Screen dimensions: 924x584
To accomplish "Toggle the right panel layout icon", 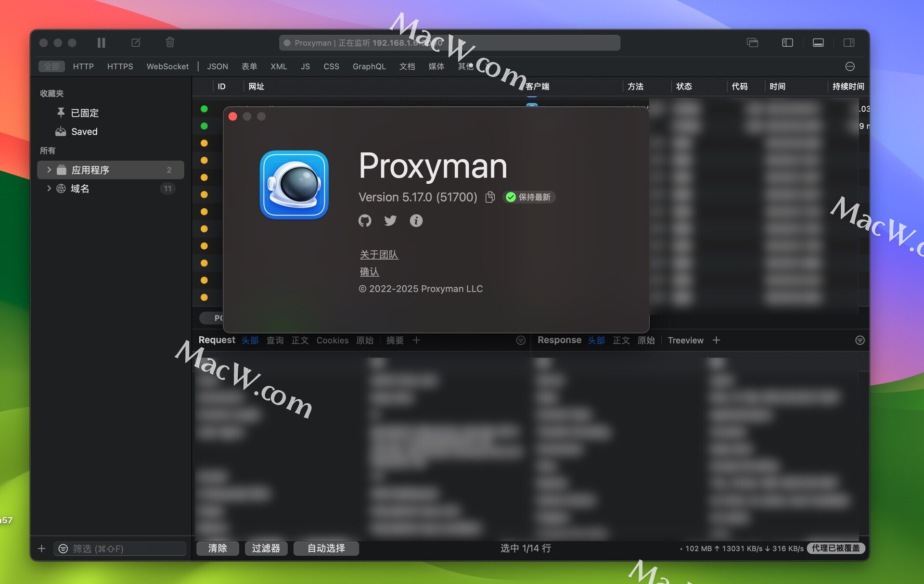I will [849, 43].
